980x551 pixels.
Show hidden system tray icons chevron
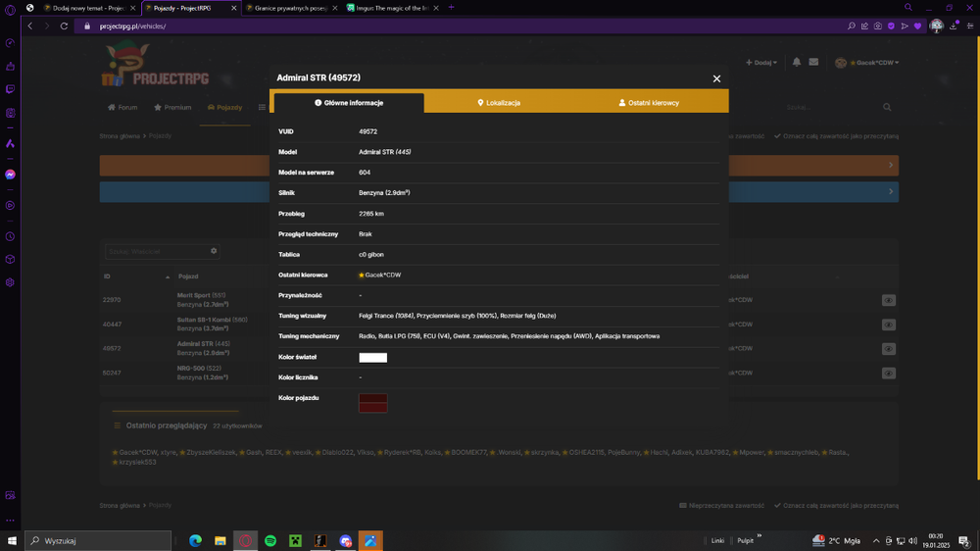click(875, 541)
